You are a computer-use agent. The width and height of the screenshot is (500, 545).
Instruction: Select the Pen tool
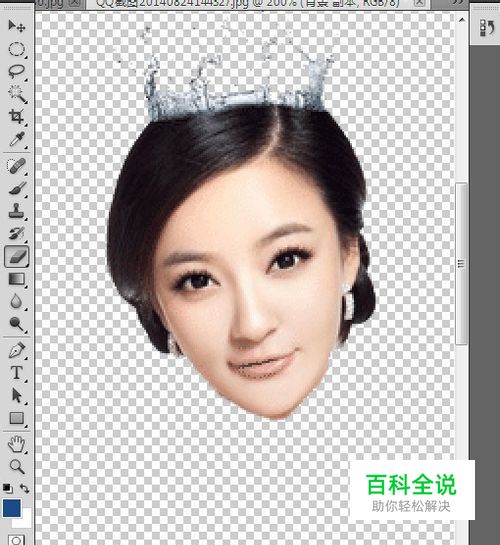pyautogui.click(x=16, y=350)
